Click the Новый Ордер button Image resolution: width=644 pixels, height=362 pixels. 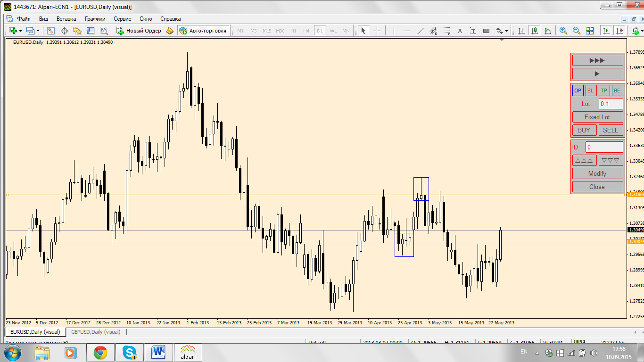tap(139, 31)
